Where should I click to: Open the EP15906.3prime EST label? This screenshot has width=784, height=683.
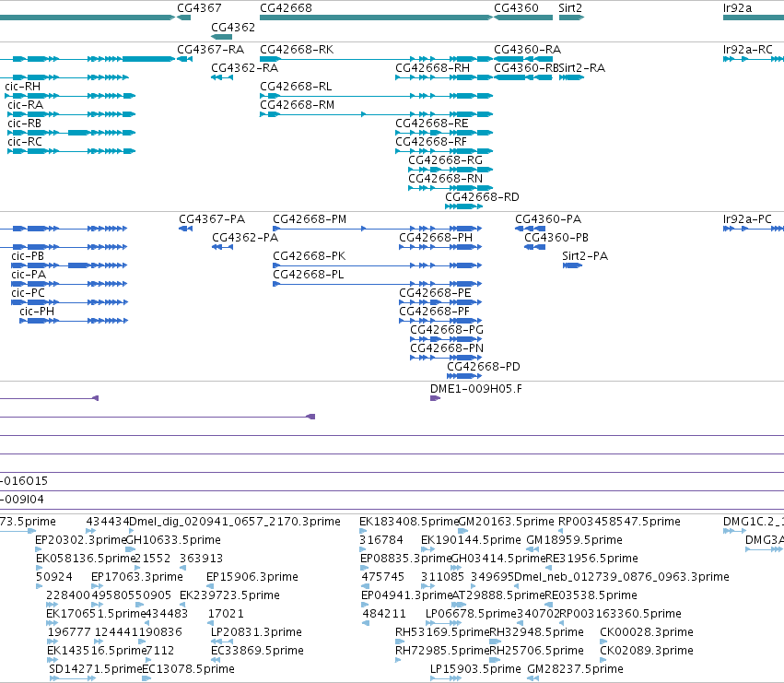pos(252,577)
